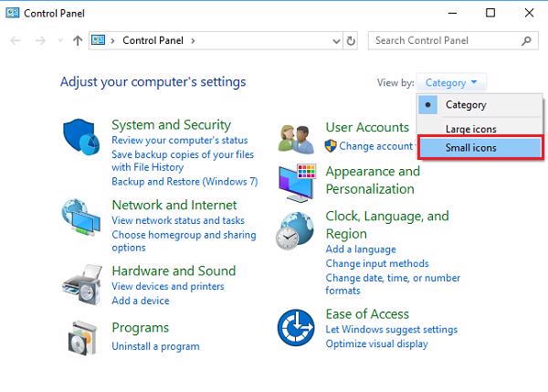Click the User Accounts people icon
Image resolution: width=548 pixels, height=392 pixels.
297,137
